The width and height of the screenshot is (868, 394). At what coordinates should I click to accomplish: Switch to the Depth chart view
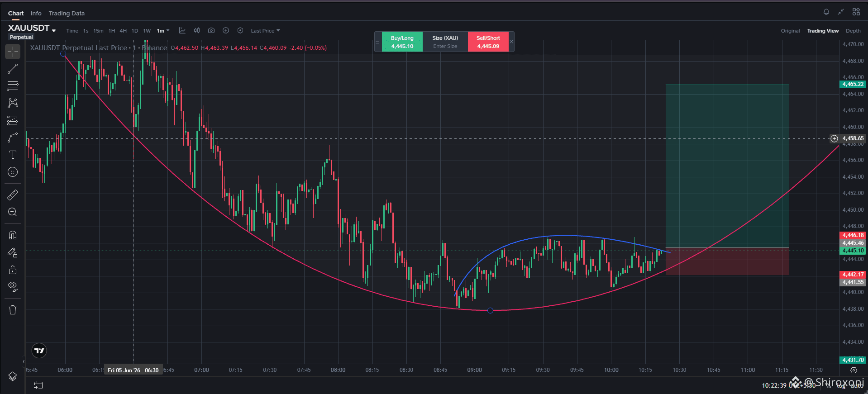click(853, 31)
